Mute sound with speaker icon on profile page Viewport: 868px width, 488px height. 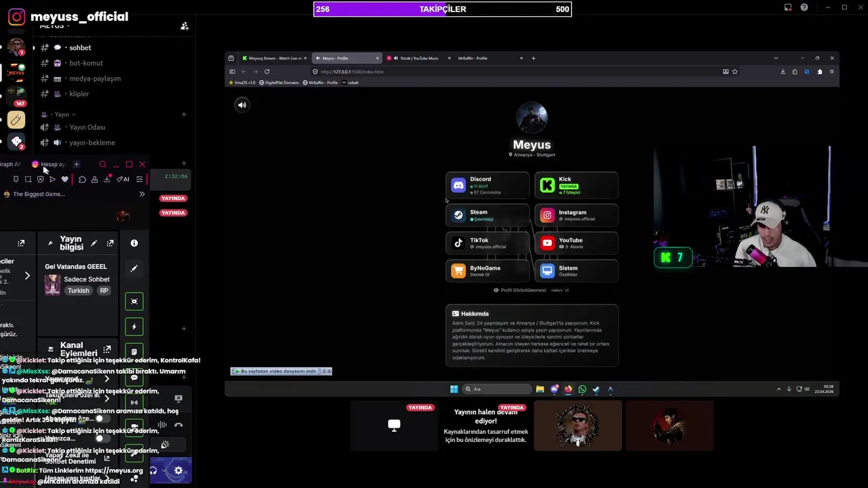pos(242,104)
